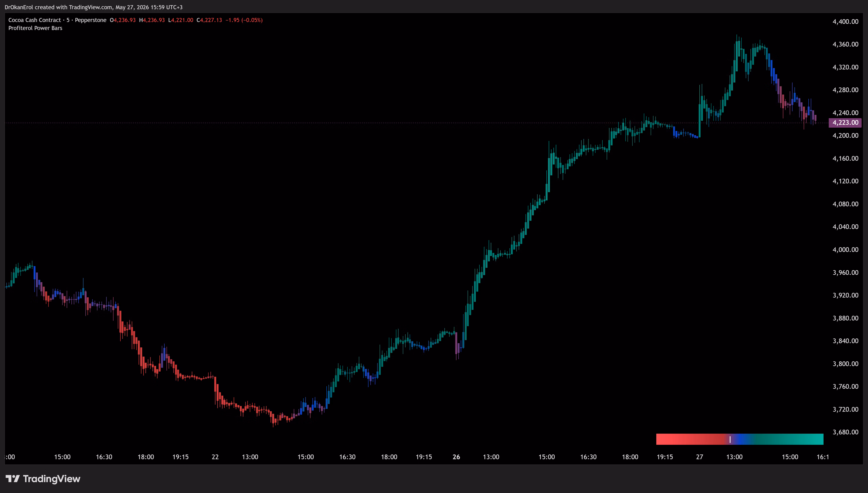Click the TradingView logo at bottom left
The image size is (868, 493).
click(43, 478)
